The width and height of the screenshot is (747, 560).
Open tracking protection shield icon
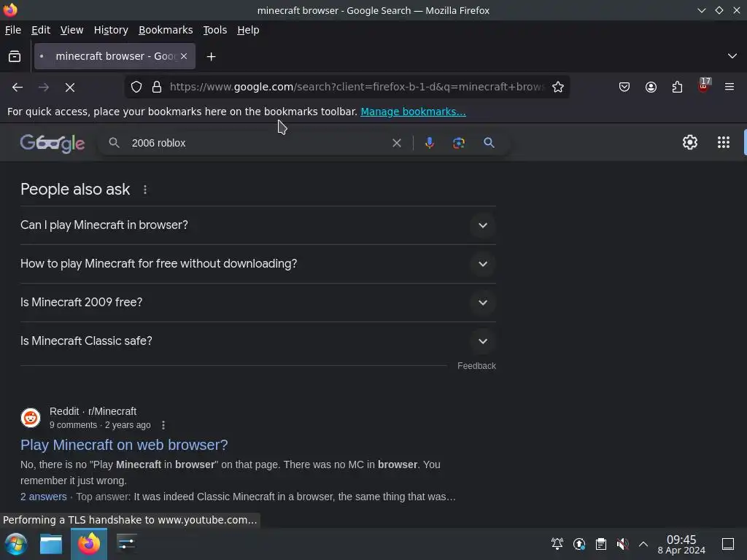coord(136,87)
